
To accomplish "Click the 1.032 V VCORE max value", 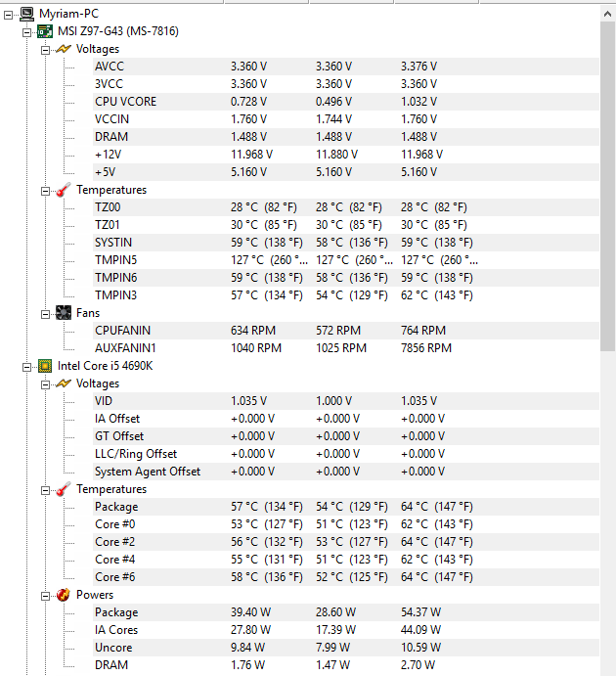I will pos(418,102).
